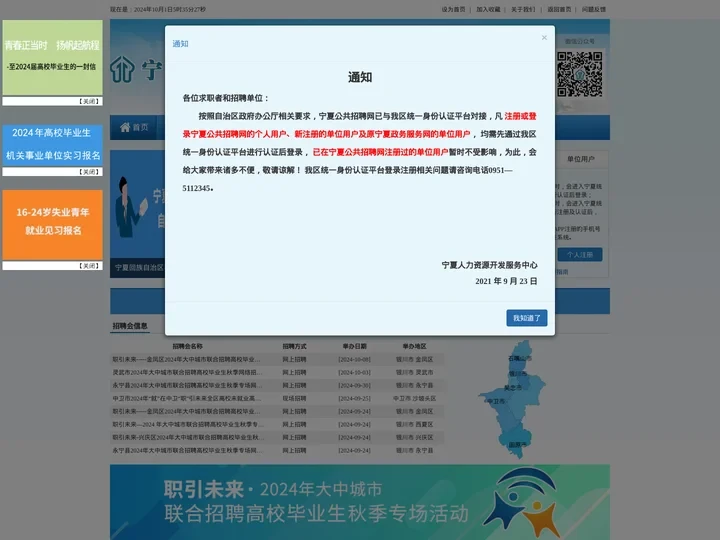Open job fair row 永宁县 dated 2024-09-30
720x540 pixels.
click(x=277, y=385)
